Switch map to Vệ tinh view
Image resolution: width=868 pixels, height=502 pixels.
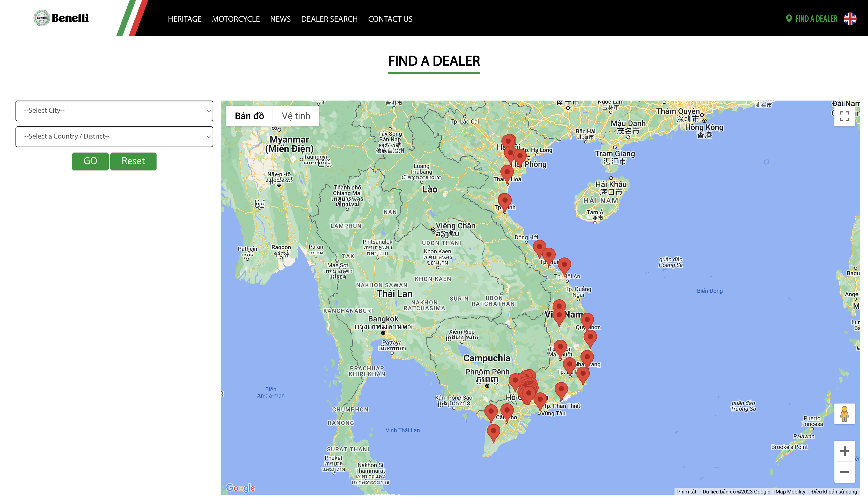click(x=296, y=116)
